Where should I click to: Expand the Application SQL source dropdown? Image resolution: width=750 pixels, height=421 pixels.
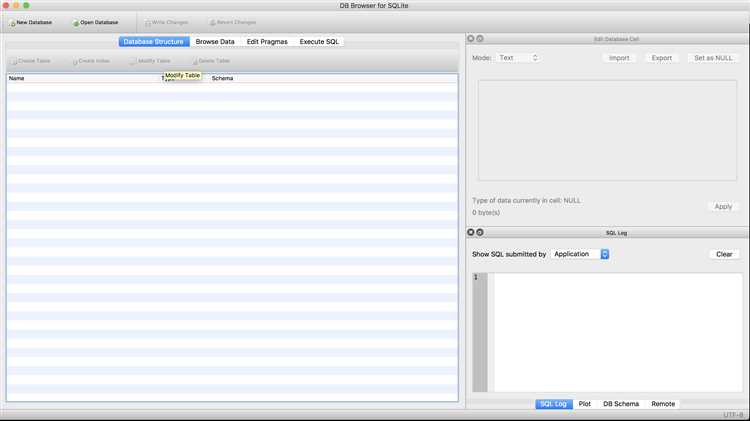point(580,254)
